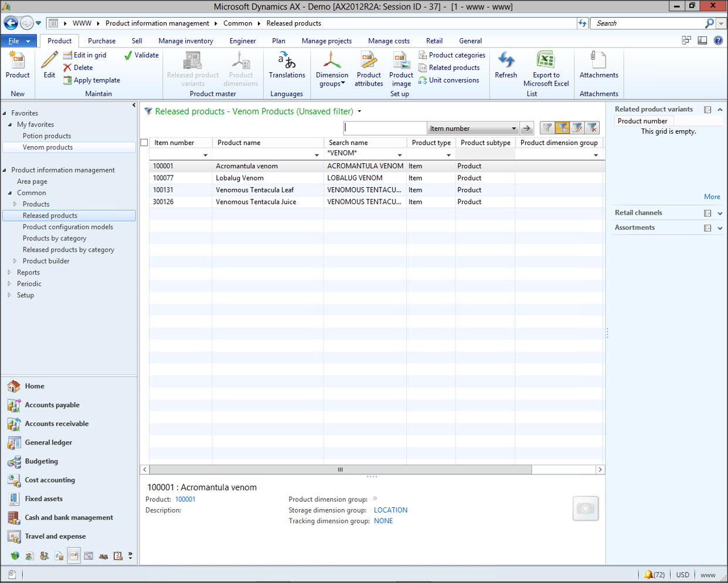This screenshot has height=583, width=728.
Task: Click the filter text input box
Action: [x=385, y=128]
